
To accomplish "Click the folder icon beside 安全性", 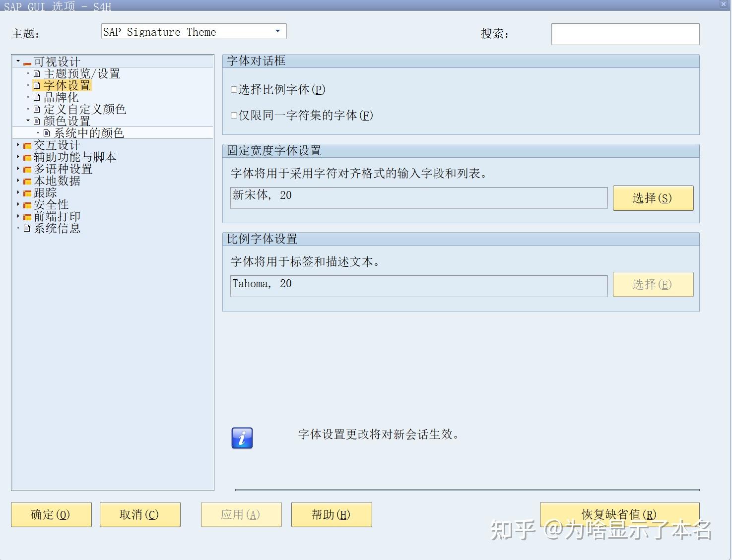I will click(27, 204).
